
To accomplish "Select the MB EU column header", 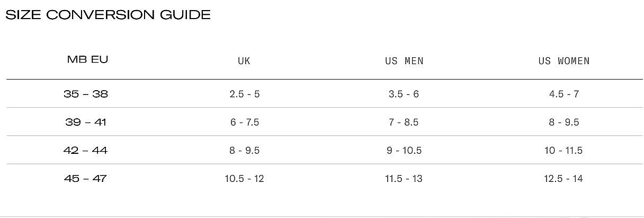I will point(88,59).
